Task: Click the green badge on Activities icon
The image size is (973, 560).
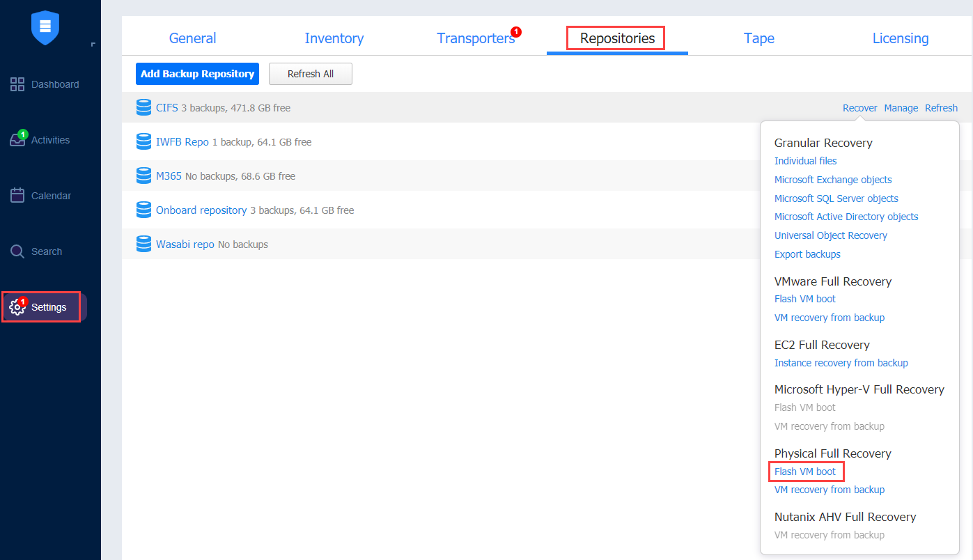Action: click(23, 134)
